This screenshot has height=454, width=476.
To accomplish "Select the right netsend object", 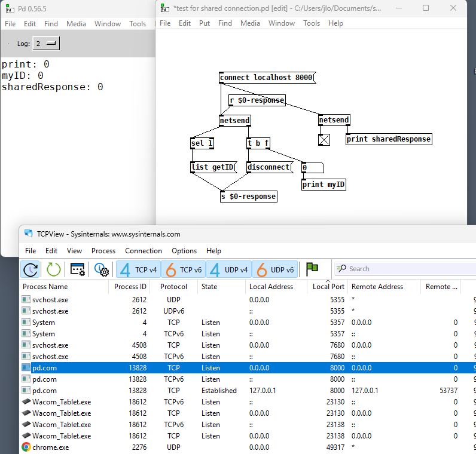I will (334, 120).
